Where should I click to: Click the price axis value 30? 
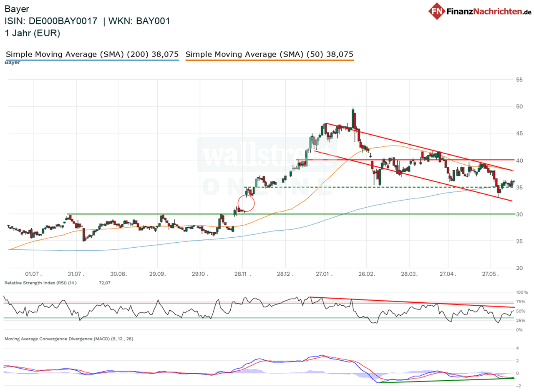[x=519, y=214]
